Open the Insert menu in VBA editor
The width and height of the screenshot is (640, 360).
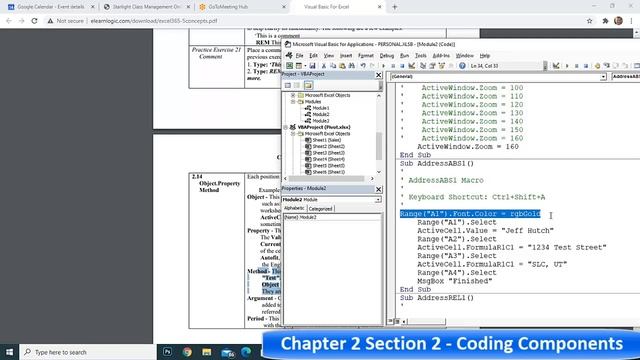pos(346,56)
